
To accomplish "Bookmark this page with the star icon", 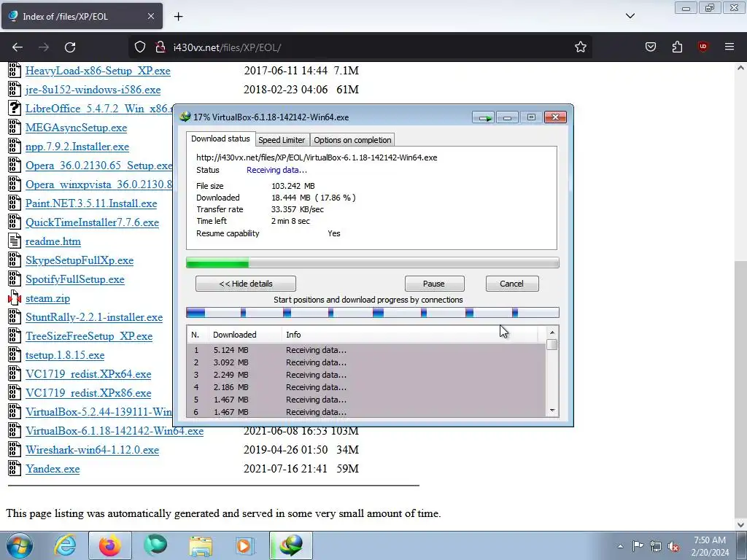I will click(580, 47).
